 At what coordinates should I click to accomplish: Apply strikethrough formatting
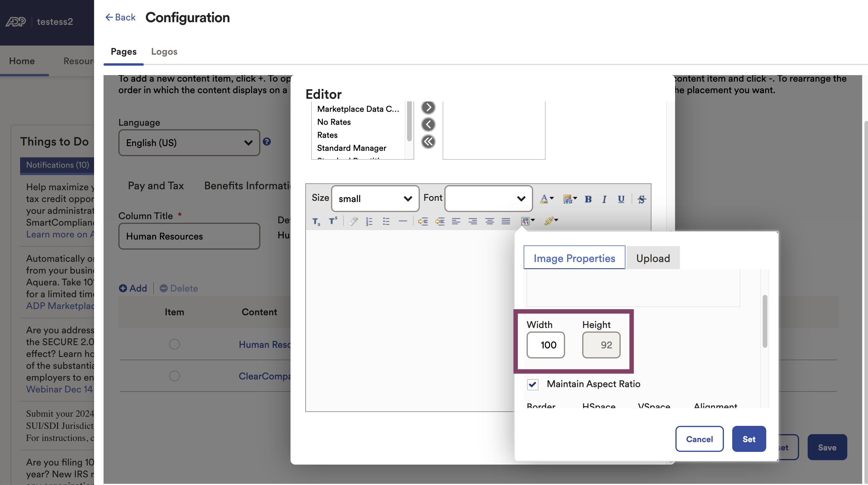pyautogui.click(x=642, y=199)
